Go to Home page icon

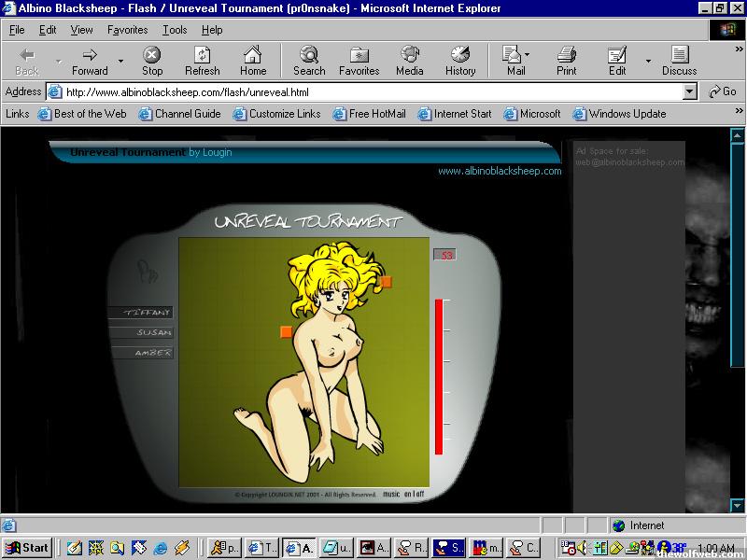click(x=252, y=61)
